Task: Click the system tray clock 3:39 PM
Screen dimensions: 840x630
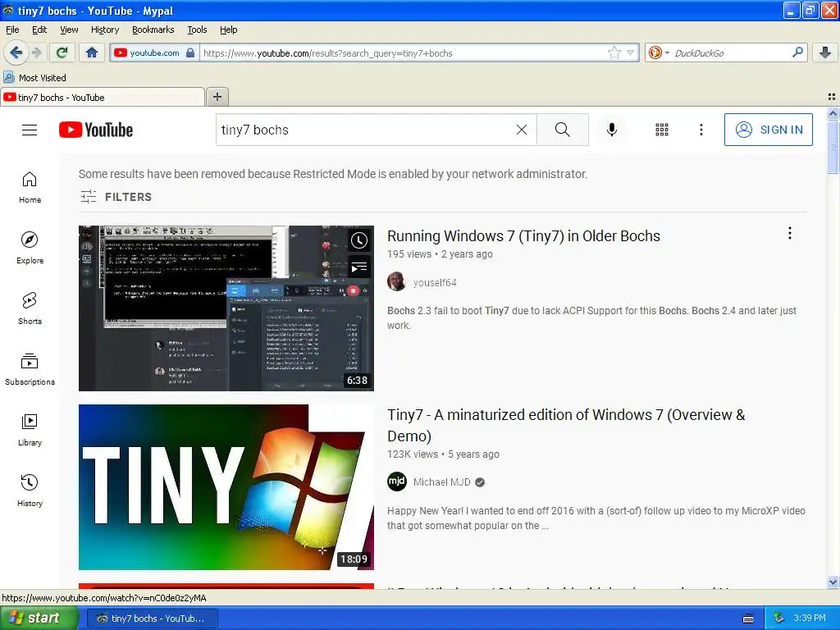Action: tap(810, 618)
